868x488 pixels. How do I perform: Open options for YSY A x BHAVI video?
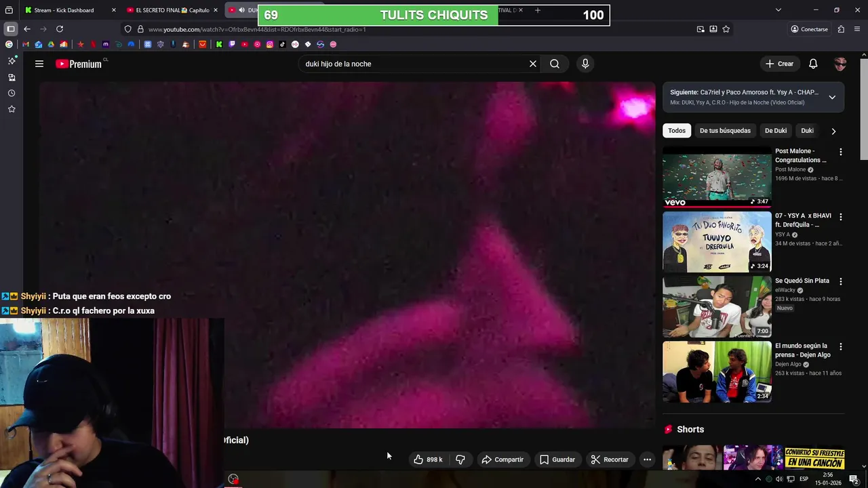(841, 217)
